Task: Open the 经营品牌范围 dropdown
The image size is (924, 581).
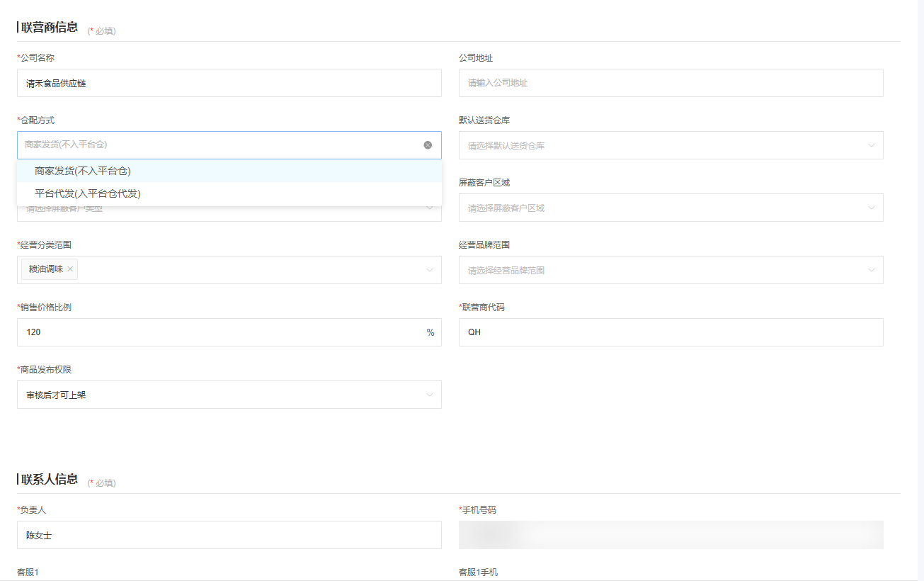Action: [x=671, y=270]
